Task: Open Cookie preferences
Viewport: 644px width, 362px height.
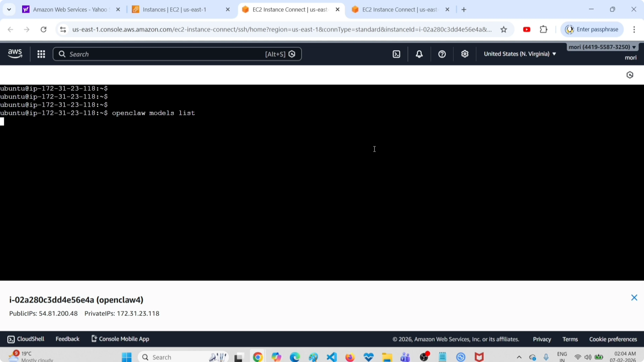Action: [613, 339]
